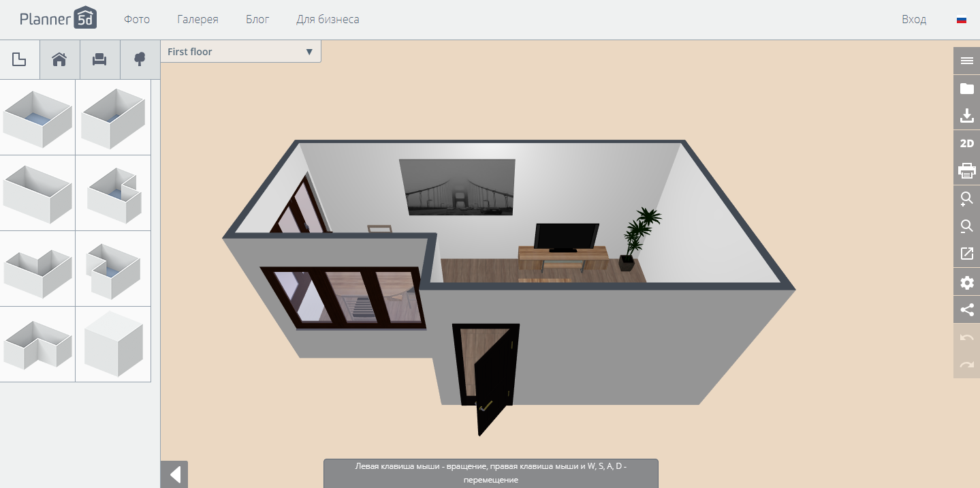Click the fullscreen/open external icon
The width and height of the screenshot is (980, 488).
(x=966, y=254)
